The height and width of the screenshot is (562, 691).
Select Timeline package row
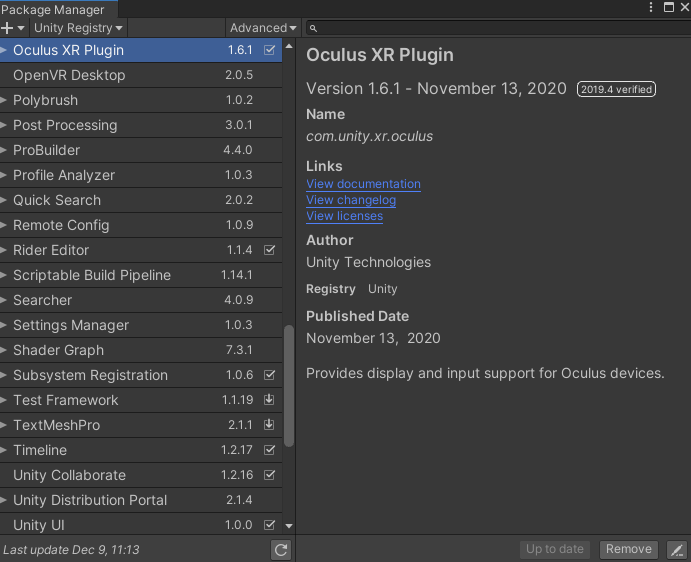pos(141,450)
